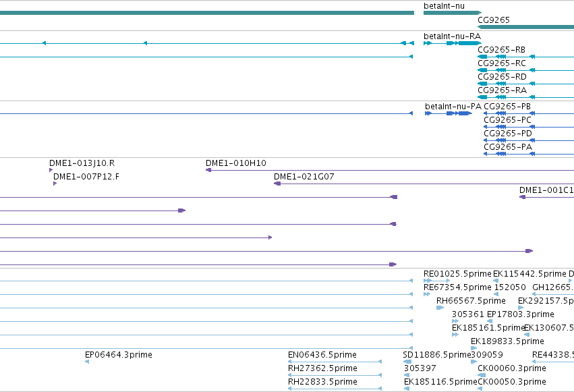The height and width of the screenshot is (392, 574).
Task: Click the EK115442.5prime EST label
Action: (529, 274)
